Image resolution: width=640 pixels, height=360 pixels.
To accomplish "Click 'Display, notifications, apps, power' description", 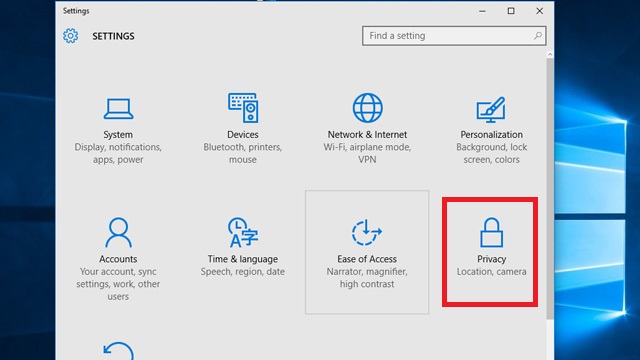I will pyautogui.click(x=118, y=153).
